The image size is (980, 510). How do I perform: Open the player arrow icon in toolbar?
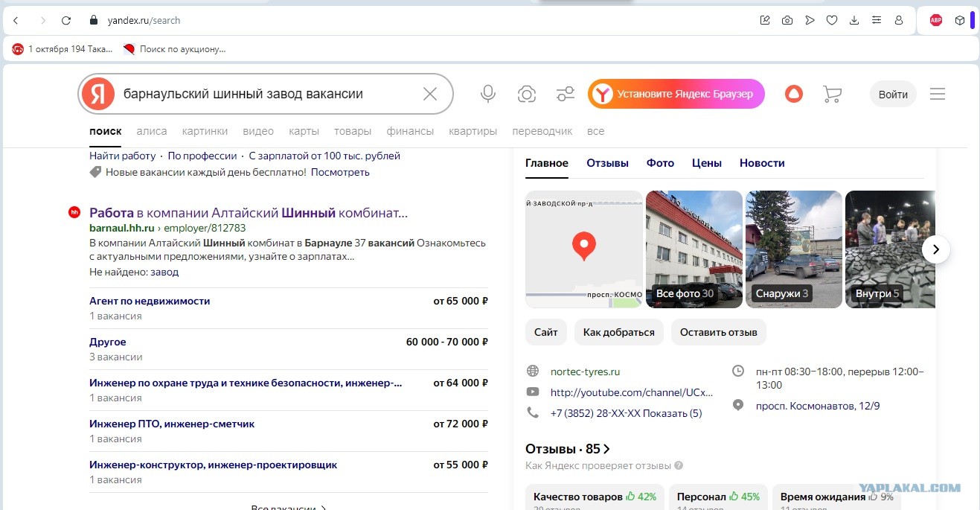click(810, 20)
